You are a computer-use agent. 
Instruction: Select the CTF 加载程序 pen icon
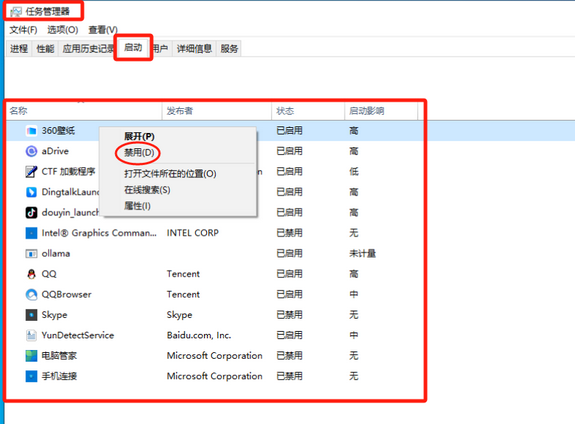31,171
